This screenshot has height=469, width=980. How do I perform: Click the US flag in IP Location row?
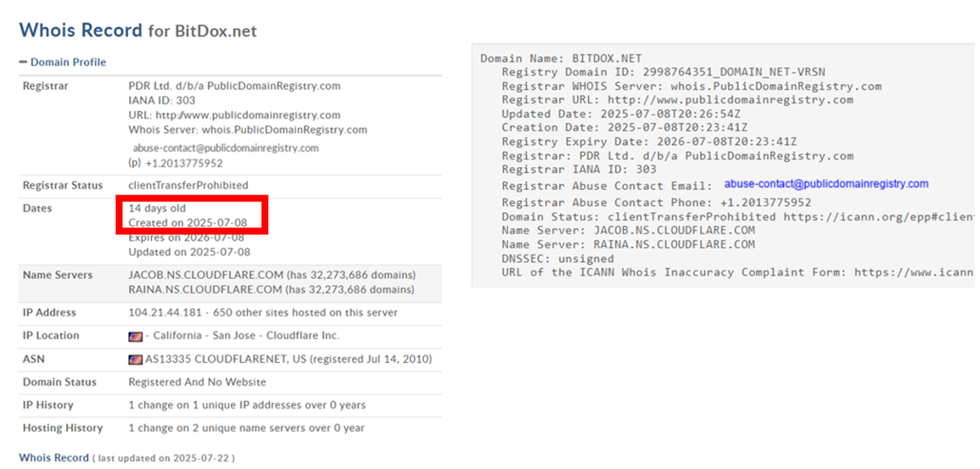(135, 336)
